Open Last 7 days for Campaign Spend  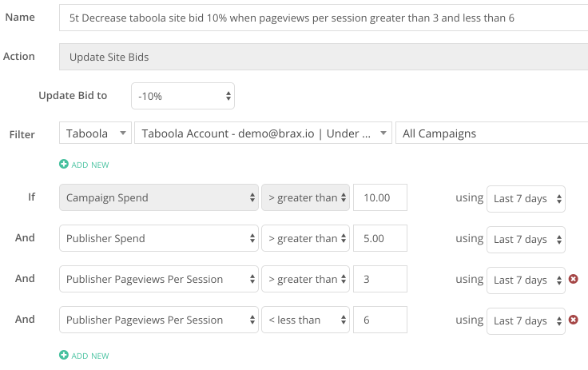526,199
